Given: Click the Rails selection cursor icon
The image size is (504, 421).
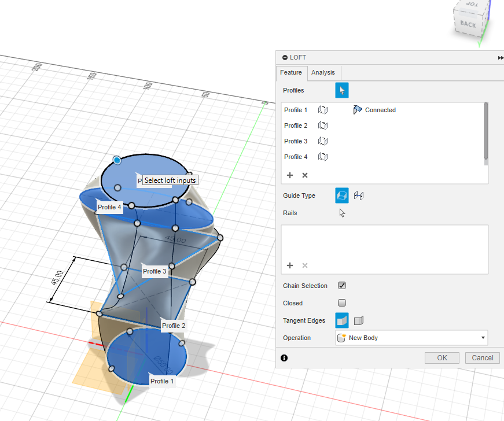Looking at the screenshot, I should pos(342,213).
